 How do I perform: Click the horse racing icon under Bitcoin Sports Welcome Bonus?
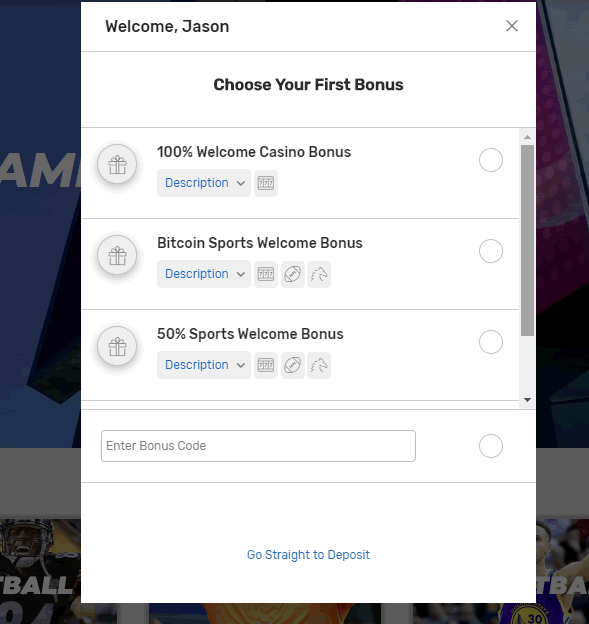(x=319, y=274)
